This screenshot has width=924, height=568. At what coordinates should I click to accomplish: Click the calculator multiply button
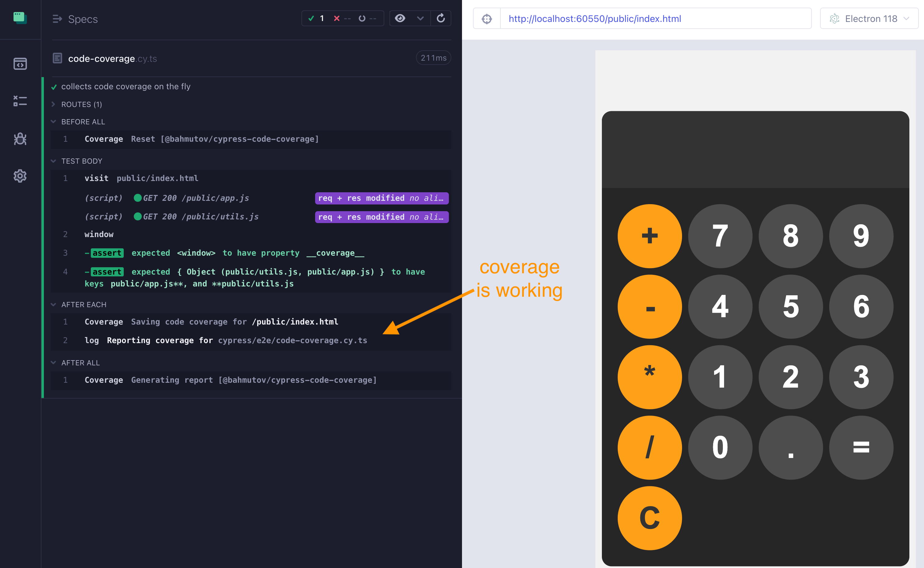pos(649,377)
